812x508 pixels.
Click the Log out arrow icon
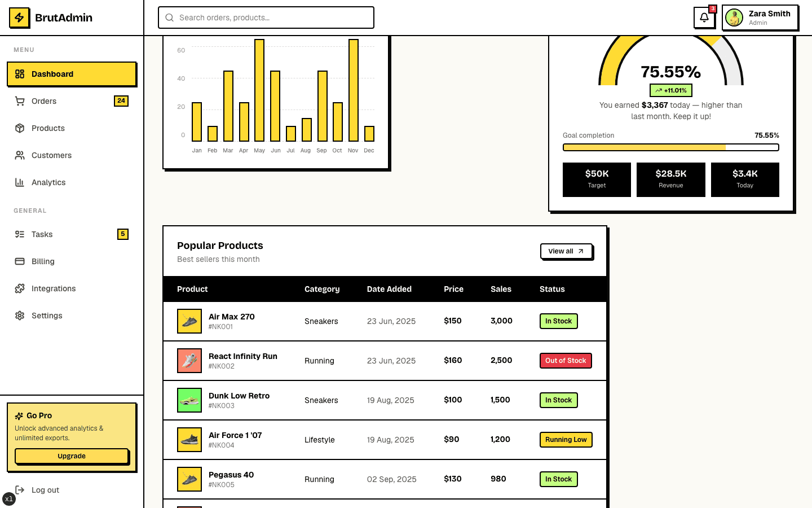coord(20,490)
